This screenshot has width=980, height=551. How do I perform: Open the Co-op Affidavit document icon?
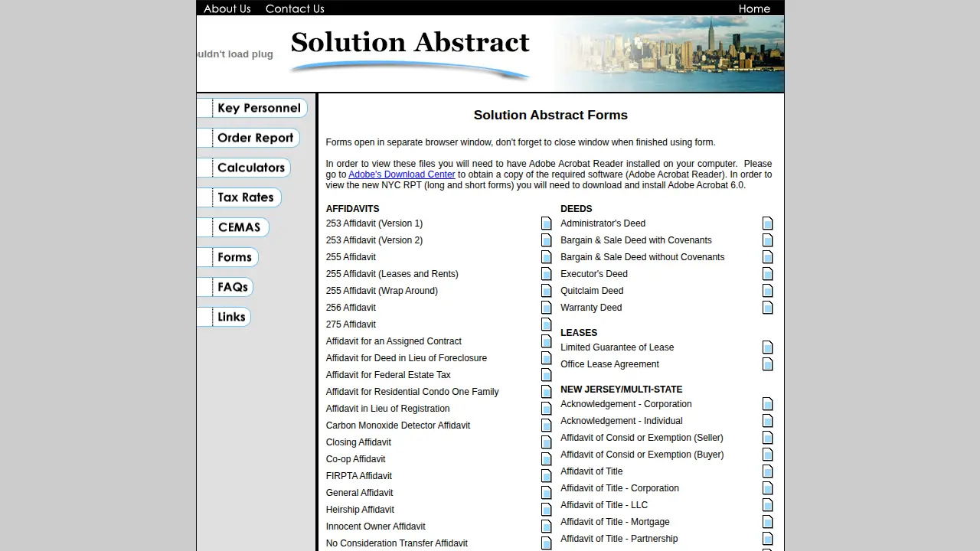coord(547,459)
